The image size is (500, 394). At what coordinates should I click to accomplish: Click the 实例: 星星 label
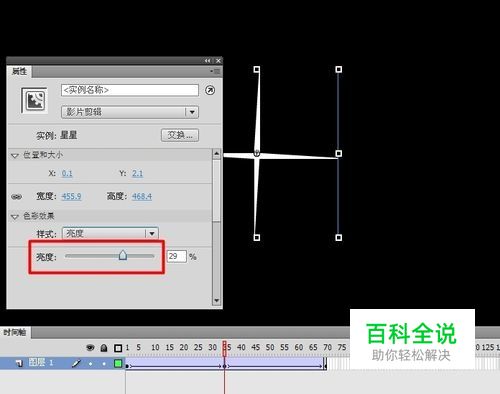(57, 135)
